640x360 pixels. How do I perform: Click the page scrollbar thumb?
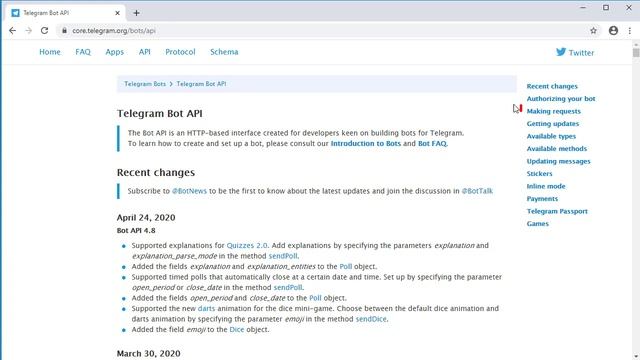pos(636,53)
